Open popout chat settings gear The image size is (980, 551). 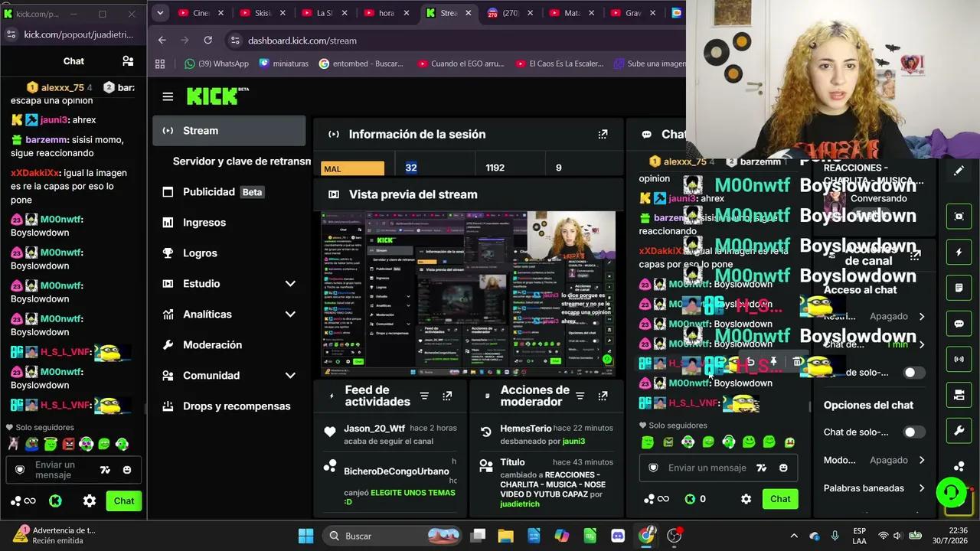(90, 501)
